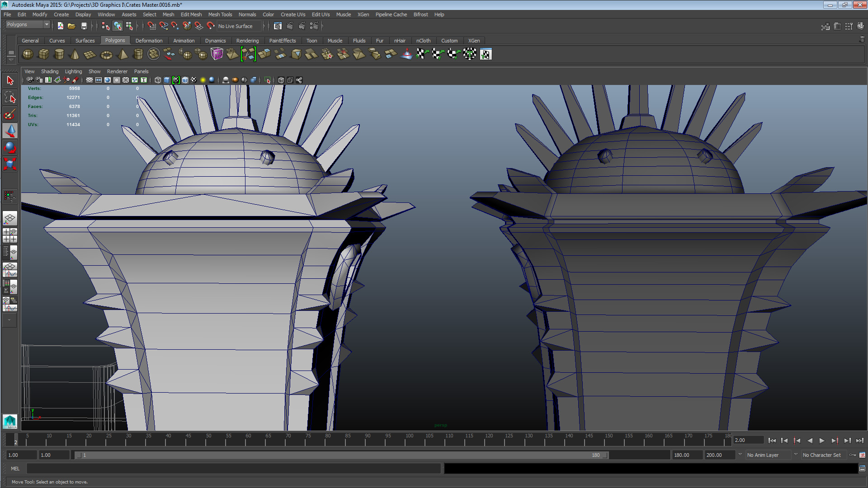Activate the Rotate tool in toolbox

point(10,148)
